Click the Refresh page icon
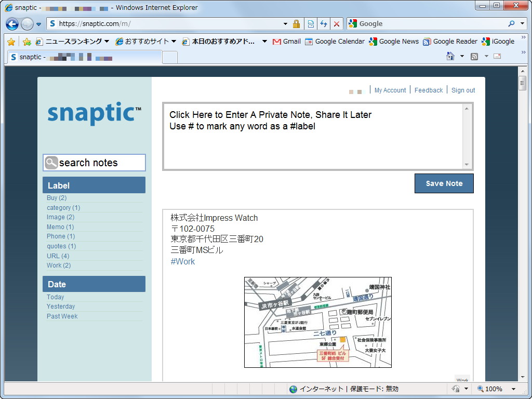Screen dimensions: 532x399 click(324, 24)
